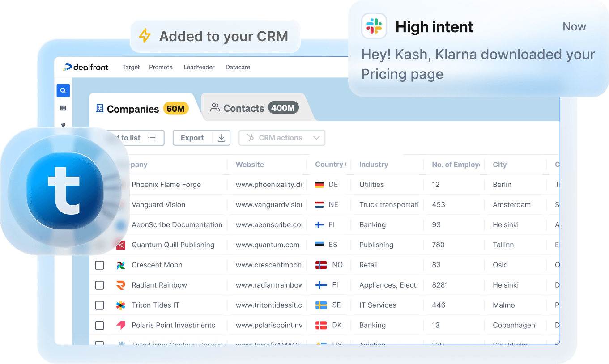Select 'Vanguard Vision' company name

(x=158, y=205)
